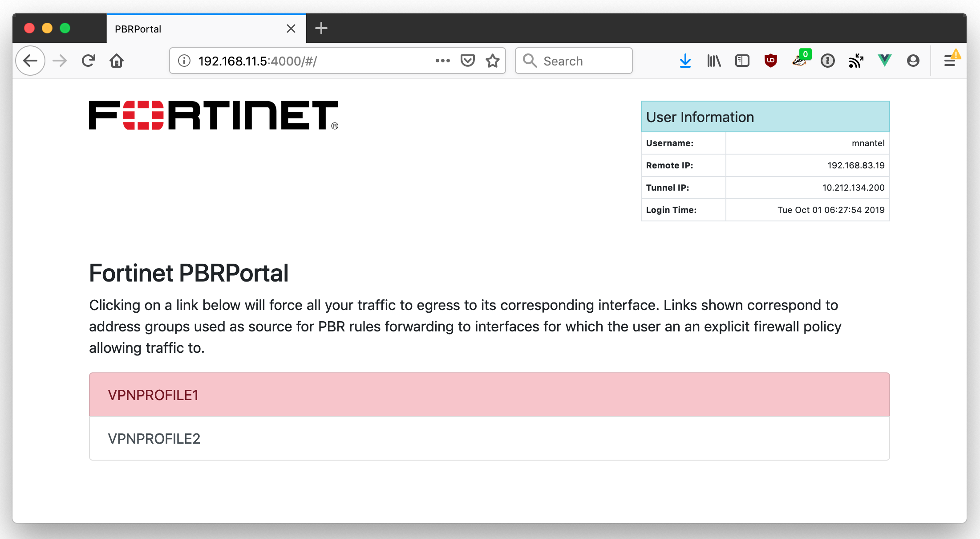The width and height of the screenshot is (980, 539).
Task: Open the Downloads arrow panel
Action: pos(685,61)
